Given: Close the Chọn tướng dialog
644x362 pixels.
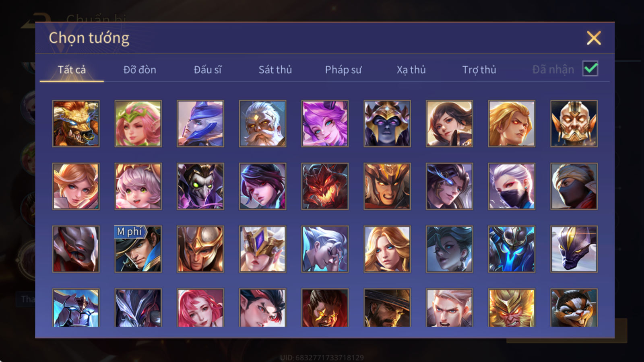Looking at the screenshot, I should click(x=594, y=38).
